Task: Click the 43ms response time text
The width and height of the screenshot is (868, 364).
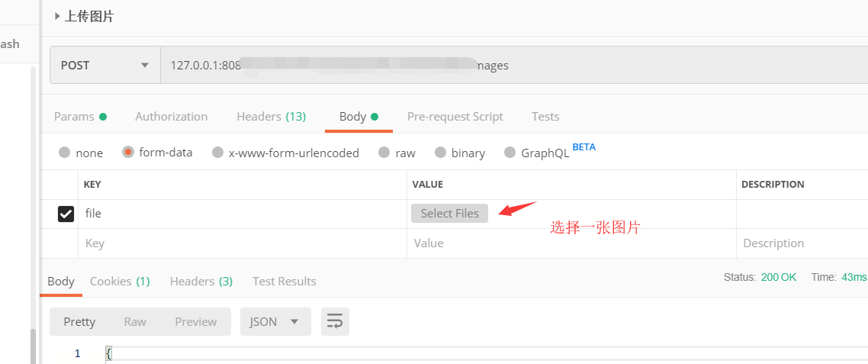Action: point(854,277)
